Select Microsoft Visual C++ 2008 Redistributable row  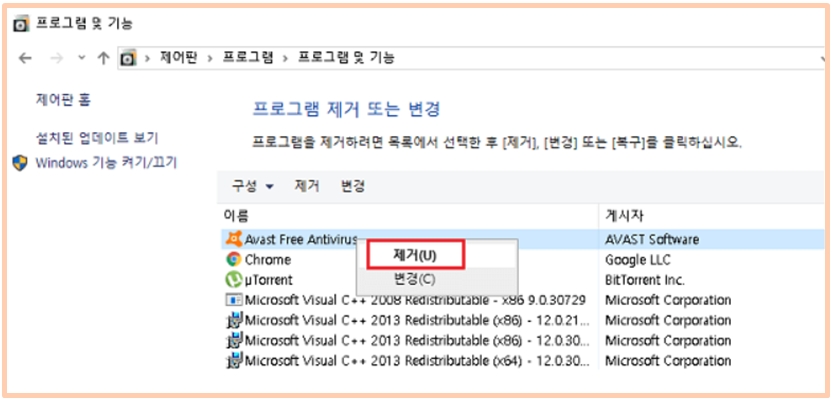coord(521,300)
